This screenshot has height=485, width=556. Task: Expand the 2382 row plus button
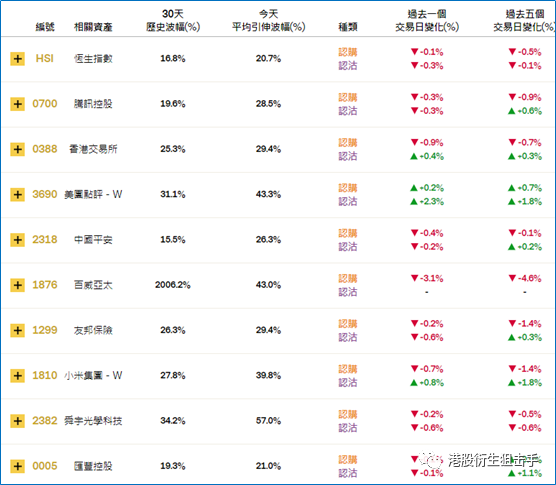17,421
